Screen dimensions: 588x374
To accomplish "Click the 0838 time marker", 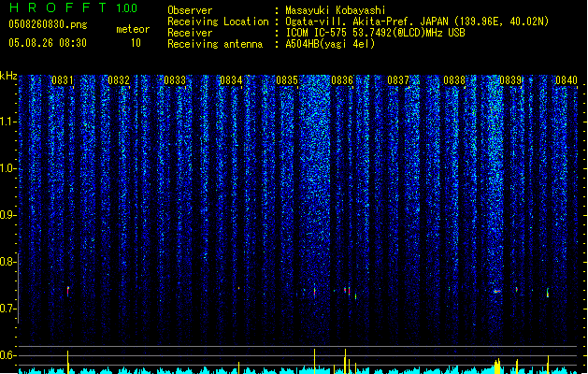I will tap(454, 80).
